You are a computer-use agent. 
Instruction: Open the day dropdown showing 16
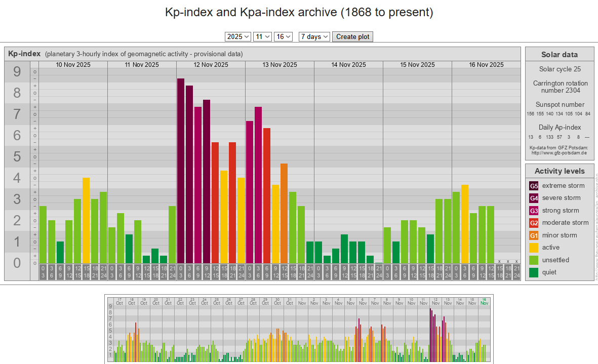pos(283,36)
